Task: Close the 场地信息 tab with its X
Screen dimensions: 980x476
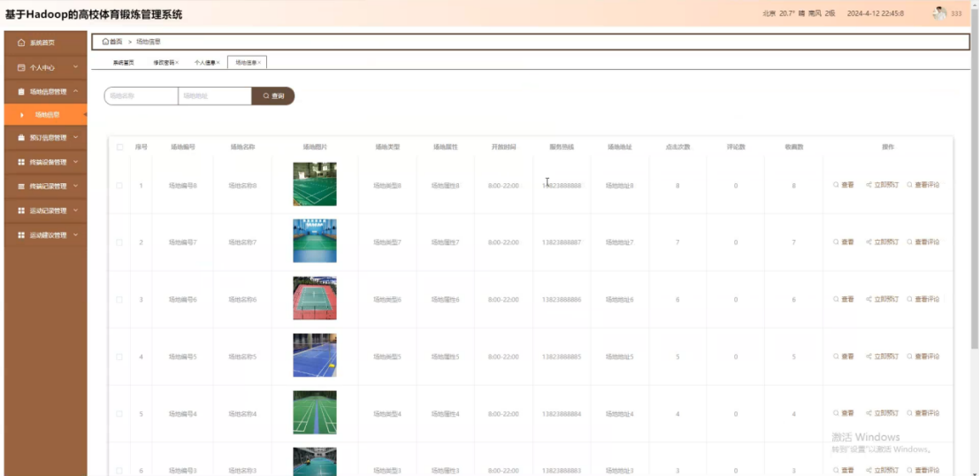Action: (x=259, y=63)
